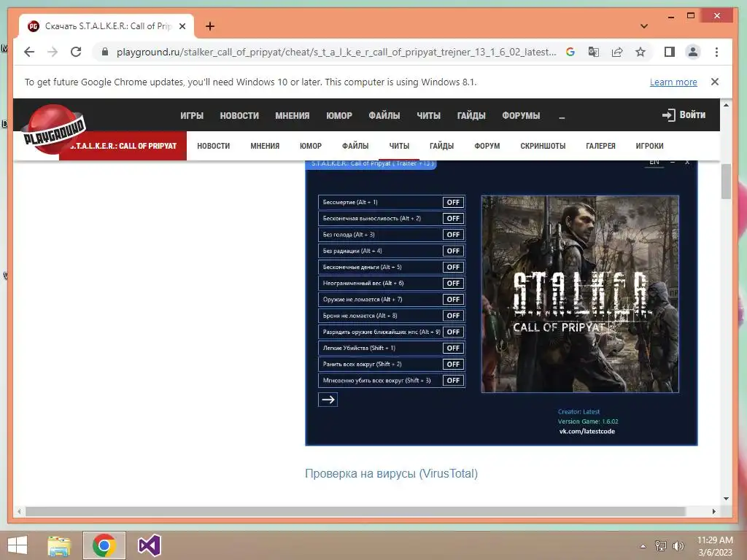
Task: Reload the current page
Action: tap(76, 52)
